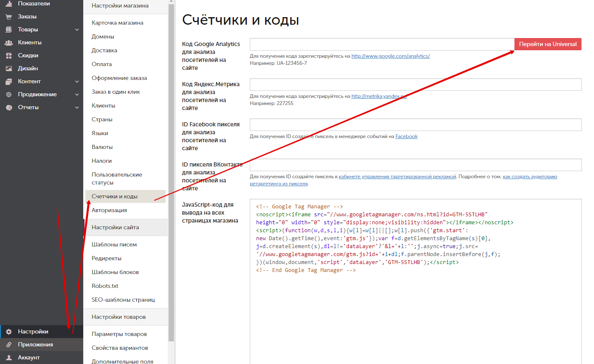Click the Заказы cart icon
The height and width of the screenshot is (364, 594).
[x=9, y=17]
